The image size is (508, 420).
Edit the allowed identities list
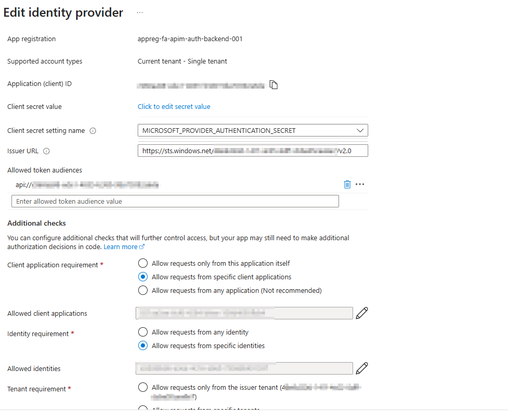361,368
